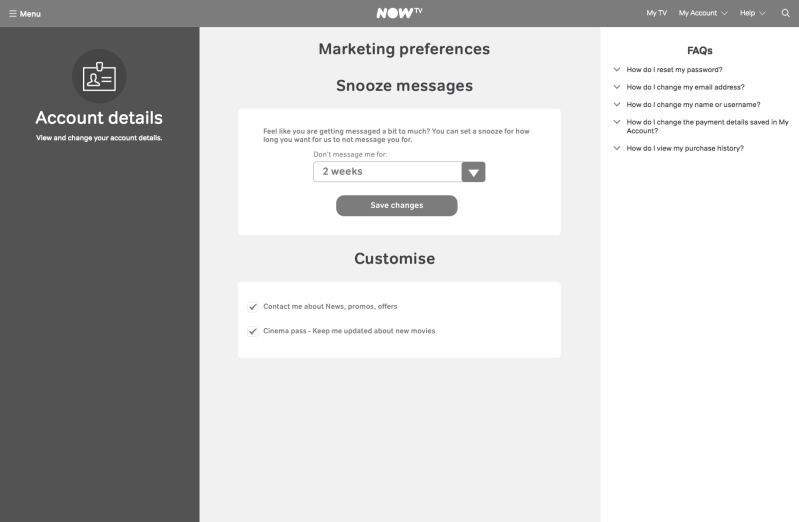Viewport: 799px width, 522px height.
Task: Click chevron beside payment details FAQ
Action: [x=617, y=122]
